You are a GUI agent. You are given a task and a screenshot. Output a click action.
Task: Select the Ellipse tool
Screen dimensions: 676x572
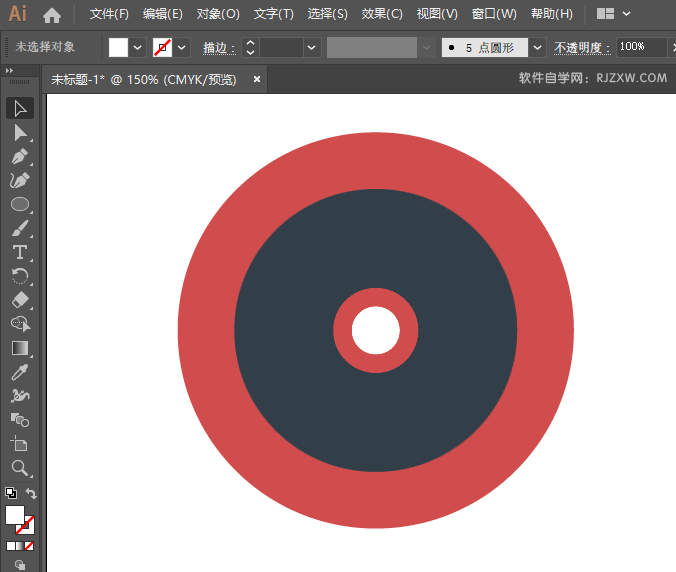[x=19, y=204]
